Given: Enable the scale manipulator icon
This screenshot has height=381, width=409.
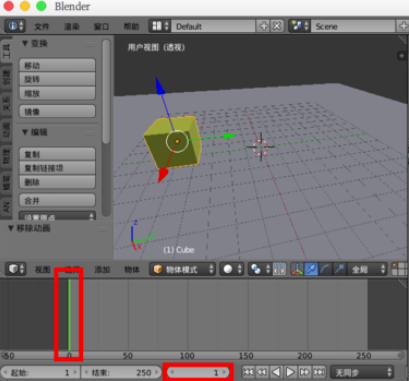Looking at the screenshot, I should 339,269.
